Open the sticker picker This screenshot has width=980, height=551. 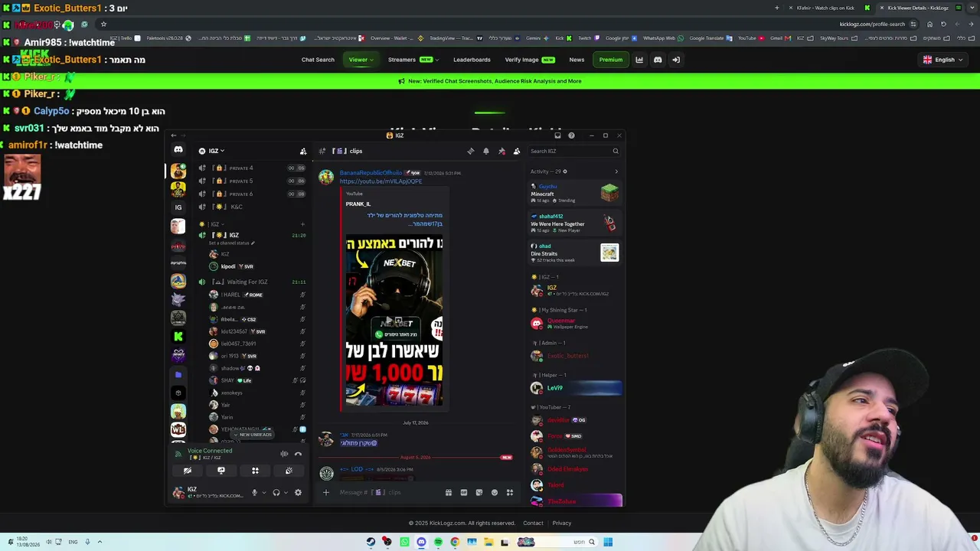479,492
